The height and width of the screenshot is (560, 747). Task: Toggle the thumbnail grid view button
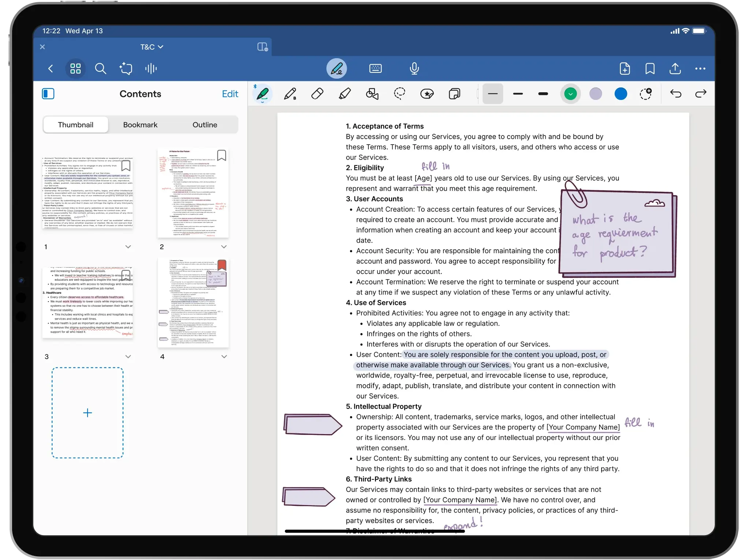(x=75, y=68)
